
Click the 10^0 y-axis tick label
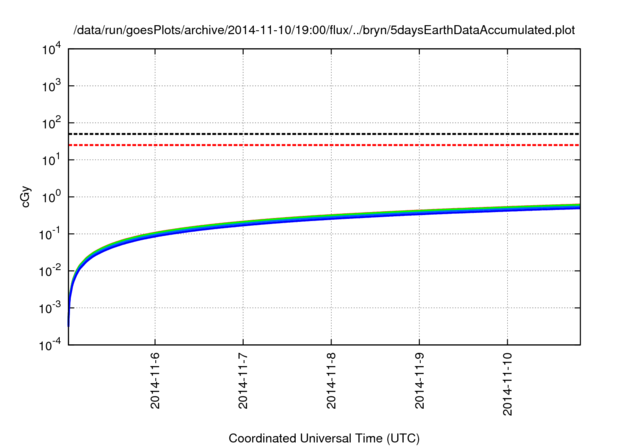[x=52, y=197]
